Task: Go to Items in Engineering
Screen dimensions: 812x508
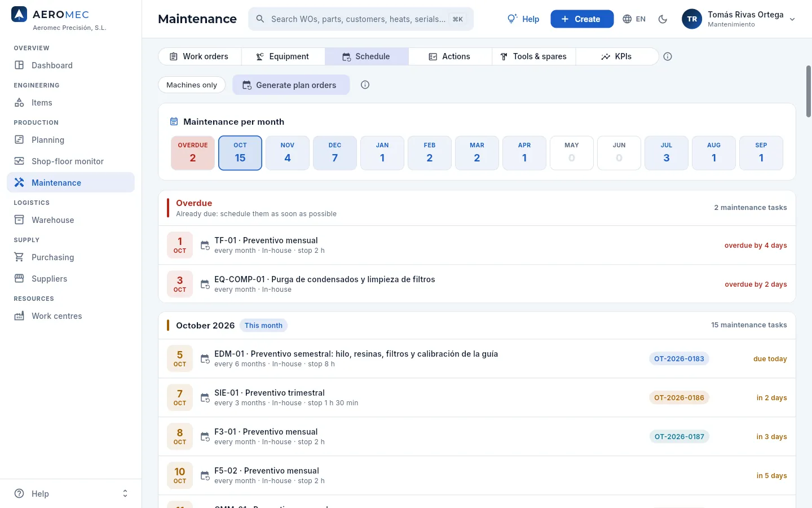Action: pos(70,103)
